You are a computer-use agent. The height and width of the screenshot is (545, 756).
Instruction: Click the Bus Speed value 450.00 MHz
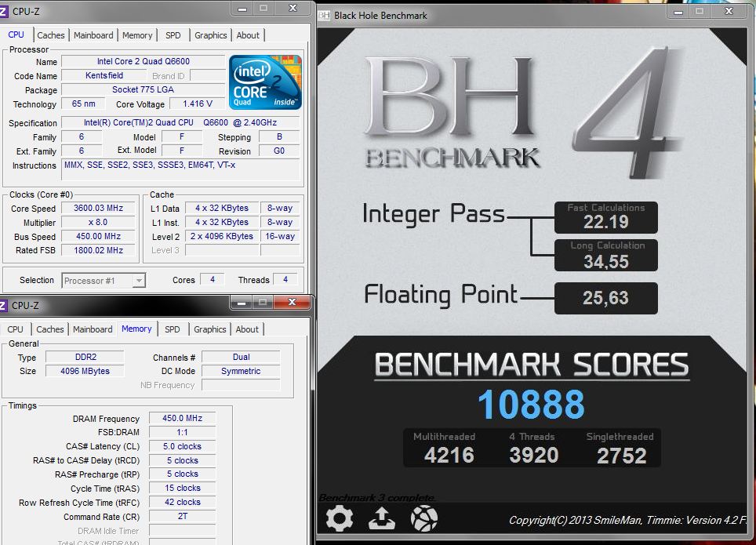coord(98,236)
